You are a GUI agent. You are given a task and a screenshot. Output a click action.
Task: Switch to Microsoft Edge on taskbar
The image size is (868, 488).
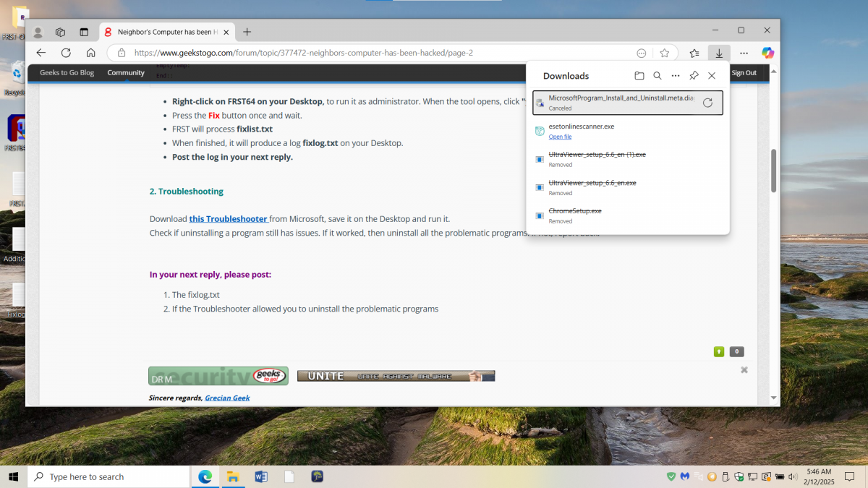[x=205, y=476]
